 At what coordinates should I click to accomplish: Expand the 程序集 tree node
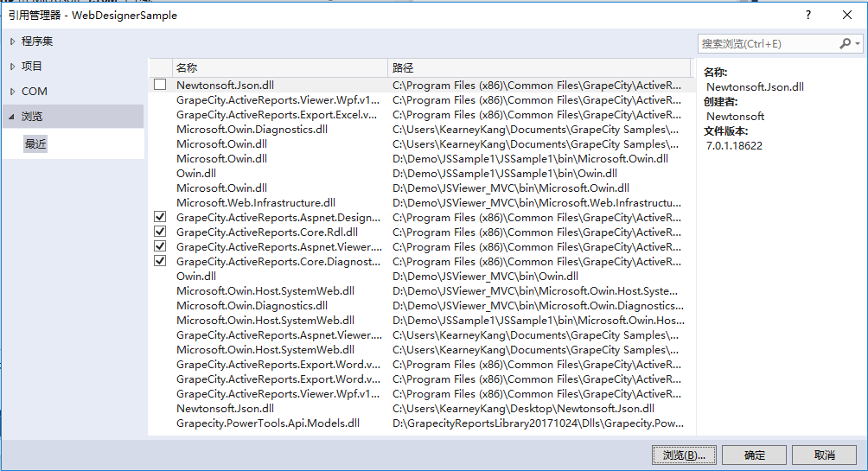pyautogui.click(x=12, y=41)
